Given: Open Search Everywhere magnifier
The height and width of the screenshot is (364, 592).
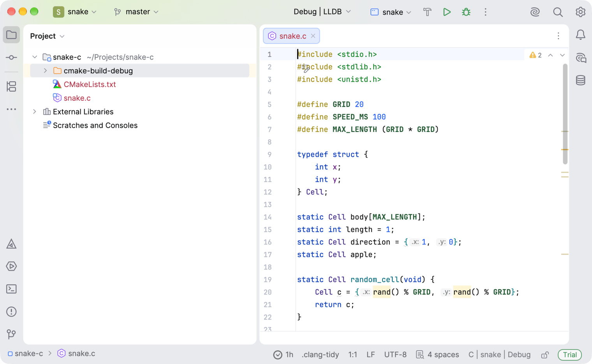Looking at the screenshot, I should click(x=558, y=12).
